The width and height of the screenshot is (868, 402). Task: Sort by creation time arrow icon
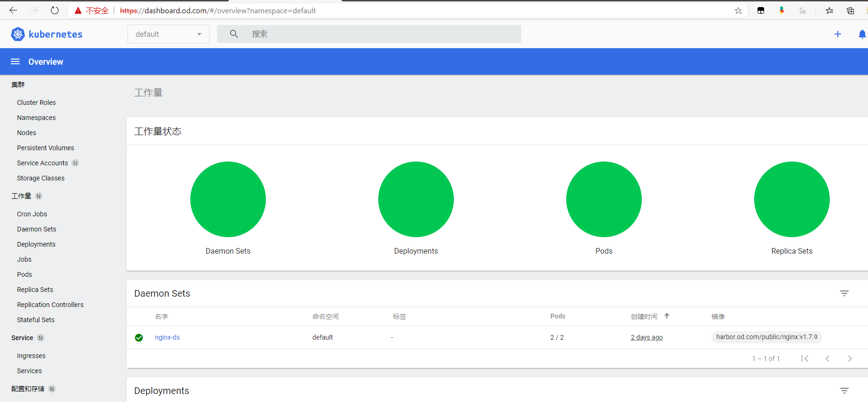click(x=667, y=316)
